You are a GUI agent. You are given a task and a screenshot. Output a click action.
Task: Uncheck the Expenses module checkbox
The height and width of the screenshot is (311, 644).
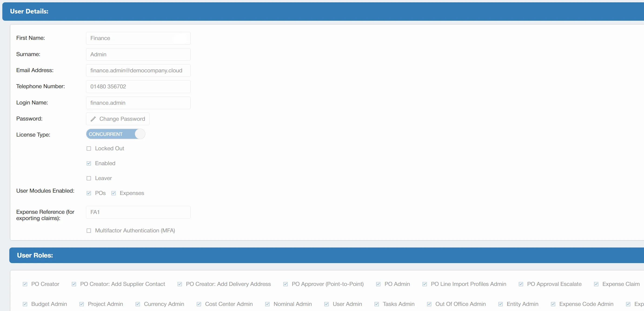pyautogui.click(x=113, y=193)
